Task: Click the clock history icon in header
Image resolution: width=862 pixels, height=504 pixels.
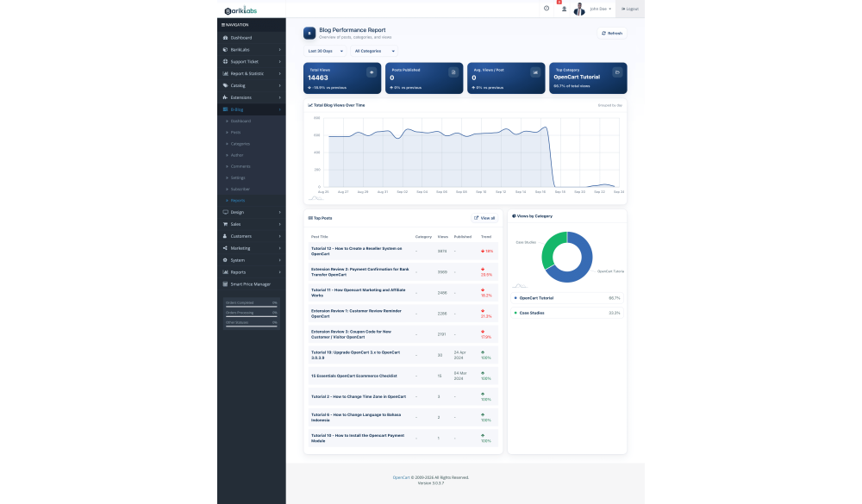Action: 547,9
